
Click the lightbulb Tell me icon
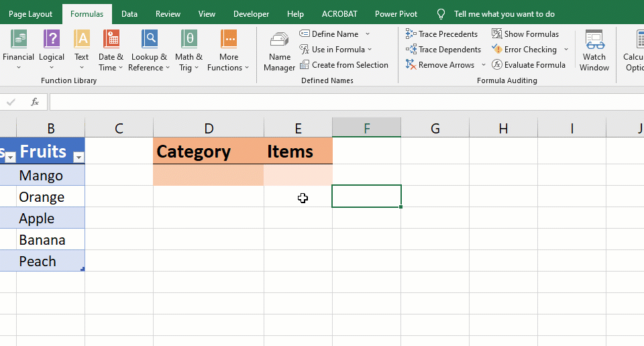coord(441,14)
